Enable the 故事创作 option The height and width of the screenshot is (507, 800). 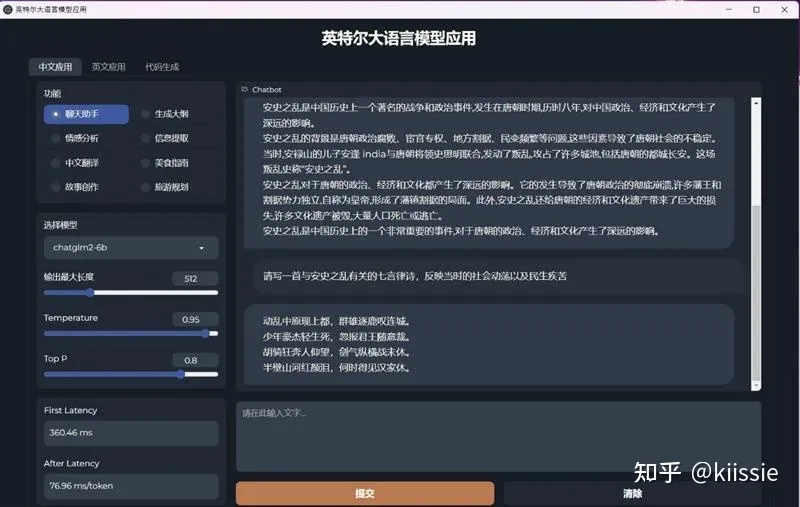[x=76, y=187]
